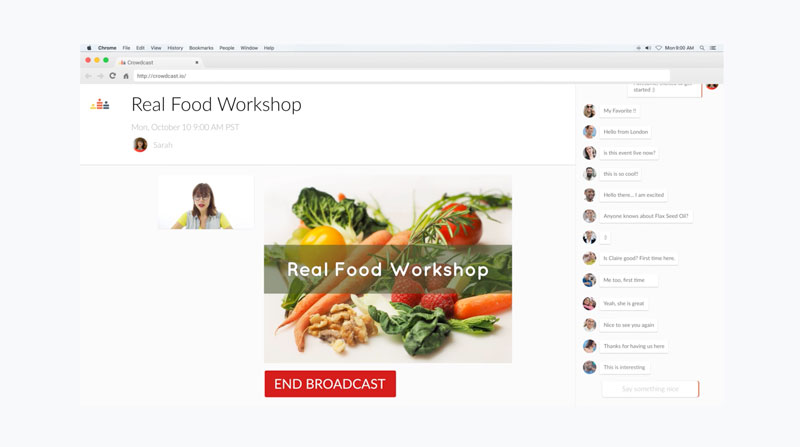Screen dimensions: 800x447
Task: Click avatar beside 'Me too, first time'
Action: [589, 280]
